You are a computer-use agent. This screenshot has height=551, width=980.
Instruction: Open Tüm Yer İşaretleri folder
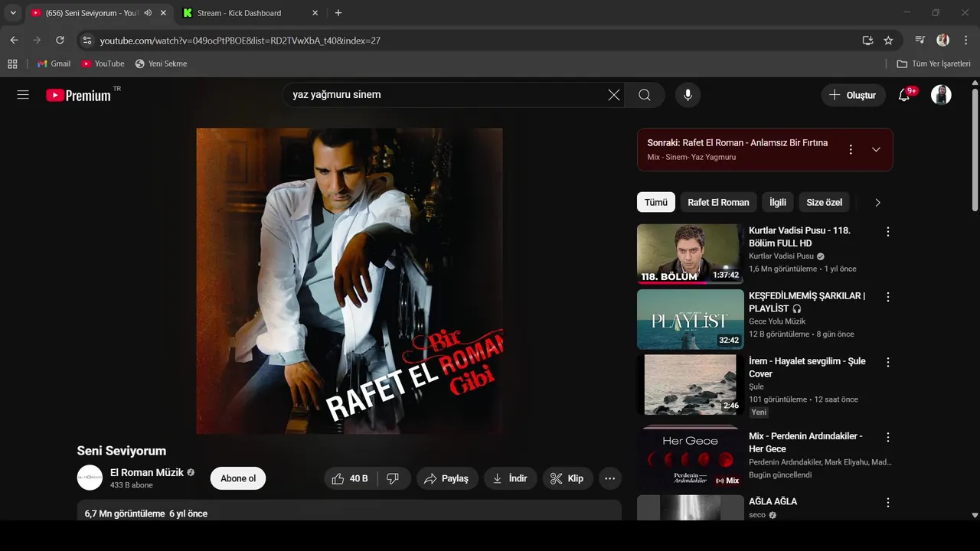click(x=934, y=64)
